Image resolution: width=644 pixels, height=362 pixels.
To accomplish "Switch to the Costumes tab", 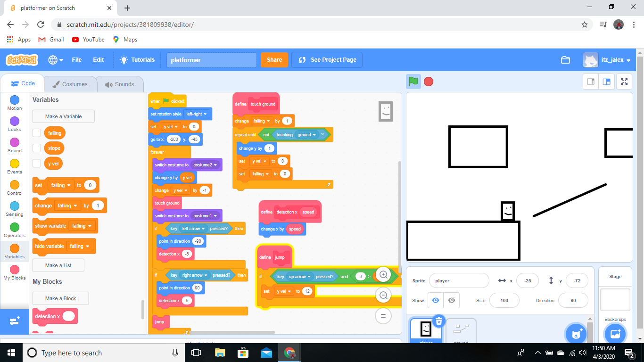I will [70, 83].
